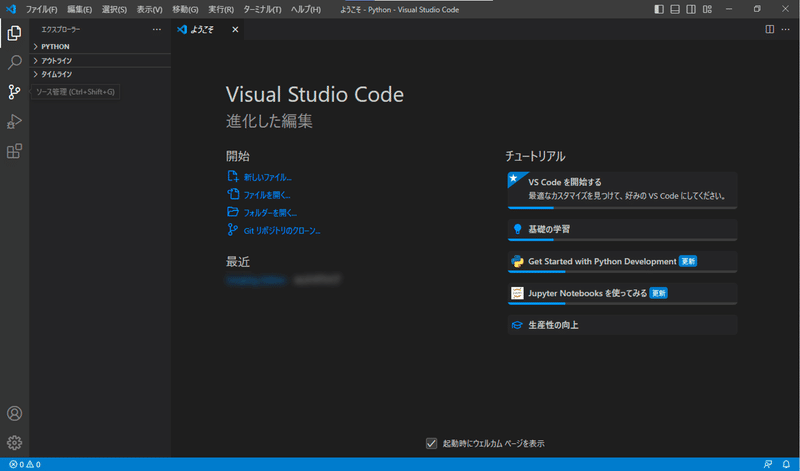Toggle 起動時にウェルカム ページを表示 checkbox

point(432,443)
